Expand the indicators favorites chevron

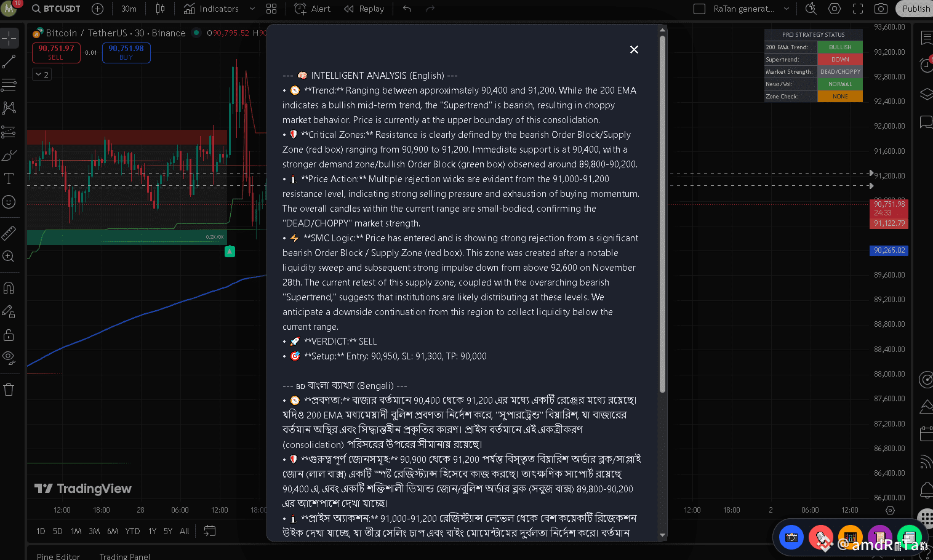pos(252,9)
